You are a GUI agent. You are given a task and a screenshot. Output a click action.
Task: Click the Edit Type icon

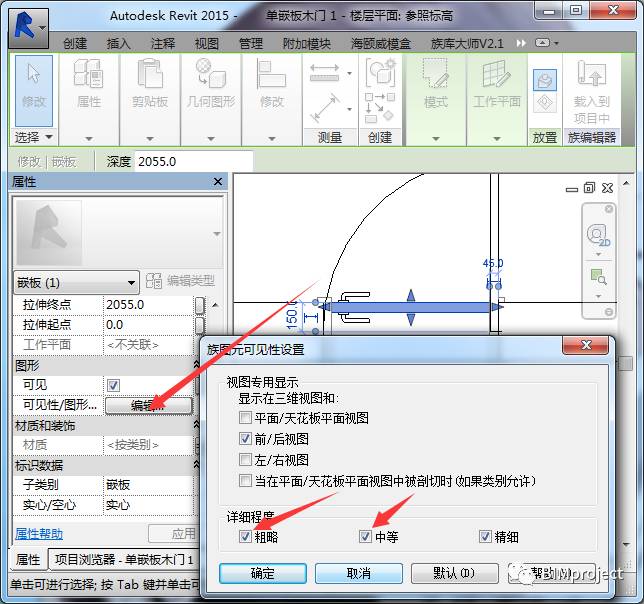(154, 281)
